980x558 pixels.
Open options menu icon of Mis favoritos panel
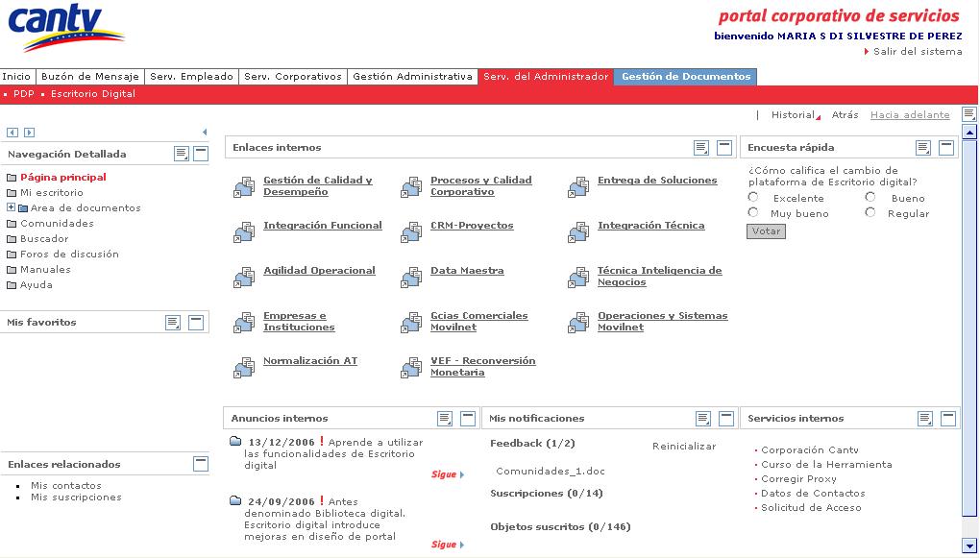(x=173, y=323)
